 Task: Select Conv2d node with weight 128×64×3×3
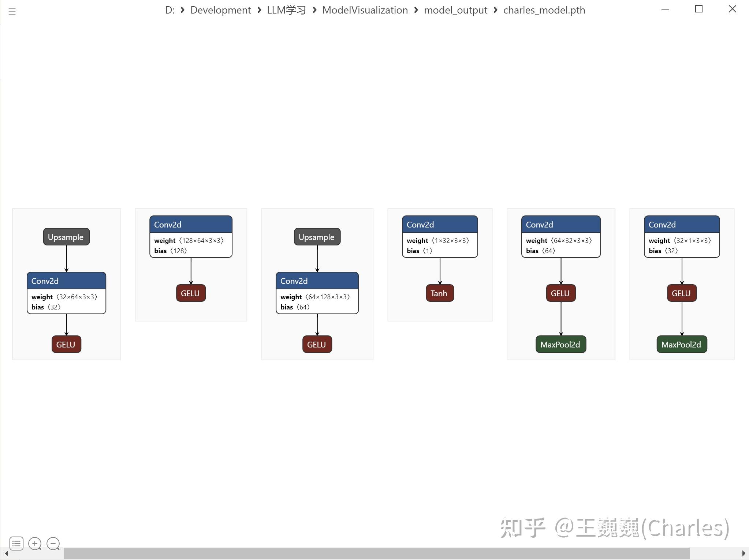pyautogui.click(x=190, y=225)
